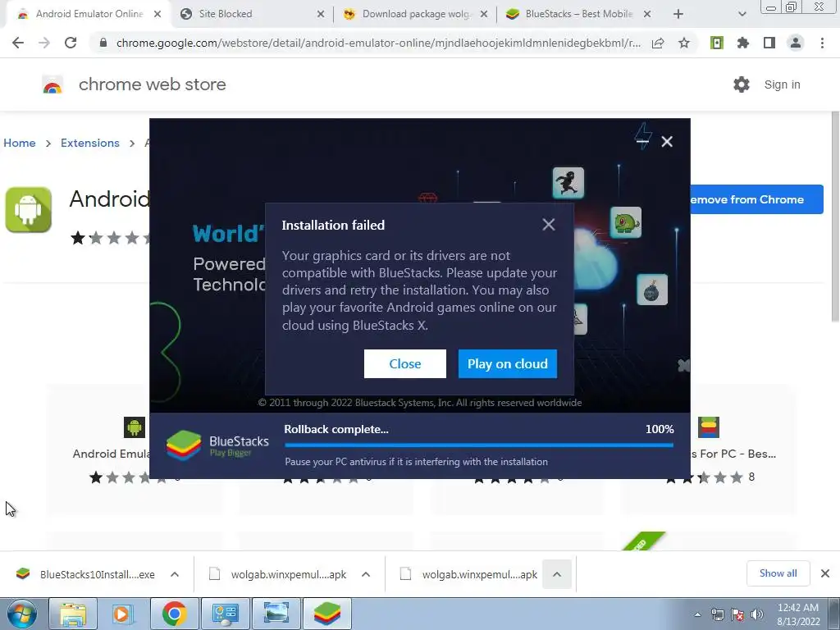Toggle the browser side panel
The height and width of the screenshot is (630, 840).
click(x=769, y=43)
